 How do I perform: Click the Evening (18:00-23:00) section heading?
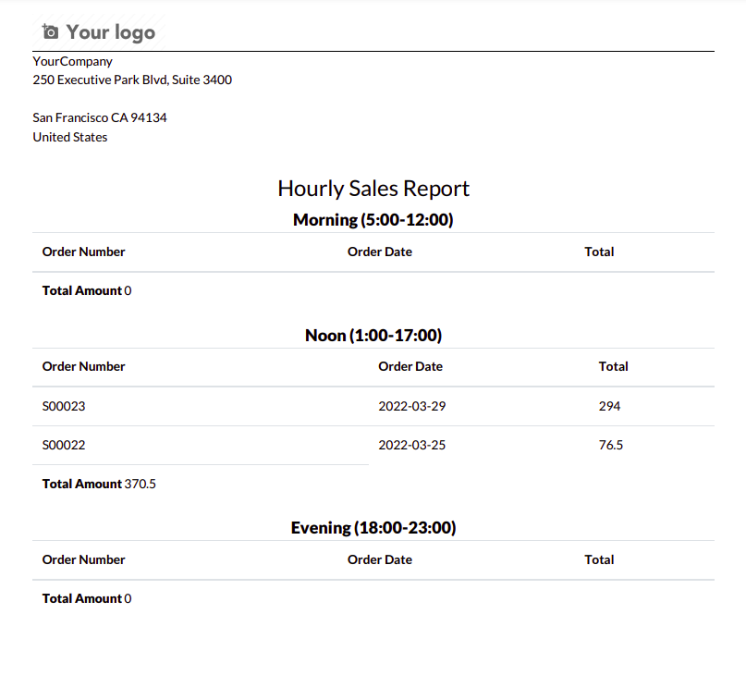point(373,528)
